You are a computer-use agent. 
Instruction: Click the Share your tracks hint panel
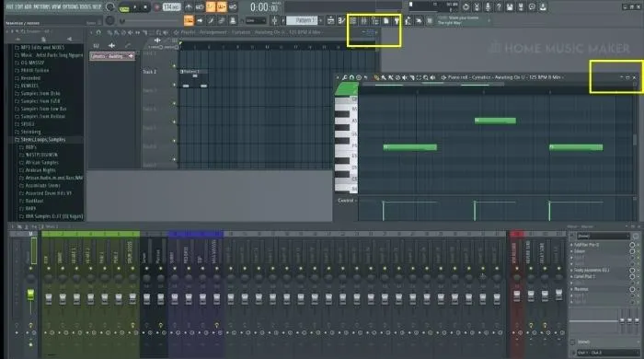[464, 20]
